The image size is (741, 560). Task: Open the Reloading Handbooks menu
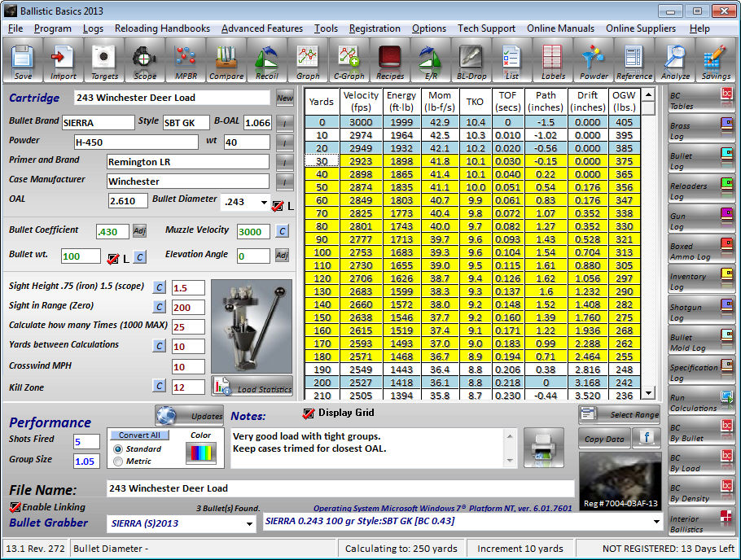click(x=162, y=28)
